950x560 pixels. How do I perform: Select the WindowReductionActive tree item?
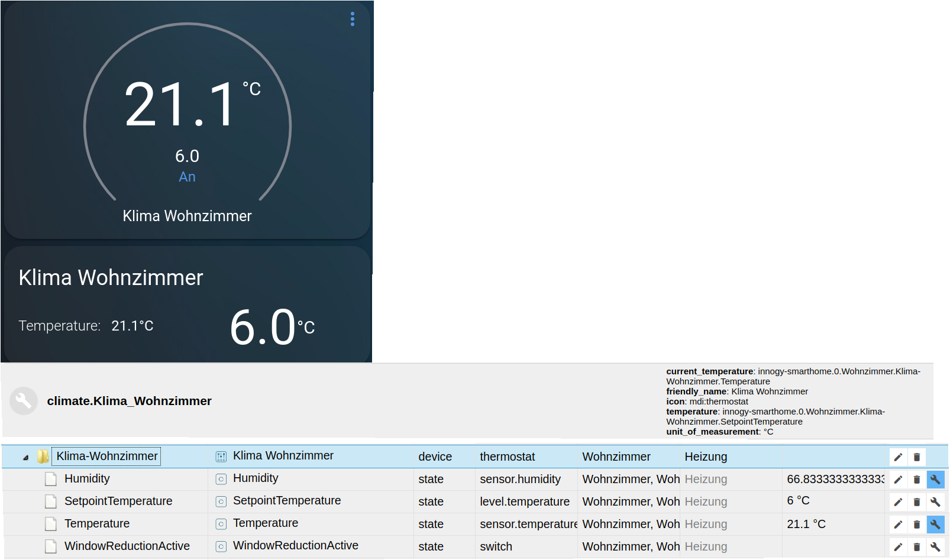[x=127, y=546]
